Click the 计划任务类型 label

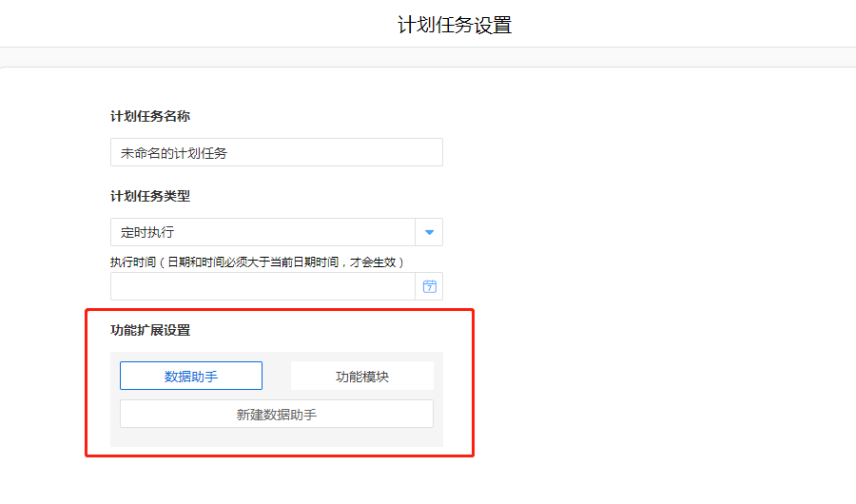[x=150, y=196]
